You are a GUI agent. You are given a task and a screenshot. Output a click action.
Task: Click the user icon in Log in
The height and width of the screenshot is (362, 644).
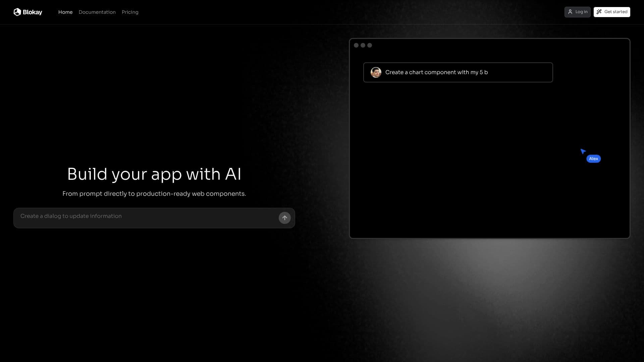[x=570, y=12]
